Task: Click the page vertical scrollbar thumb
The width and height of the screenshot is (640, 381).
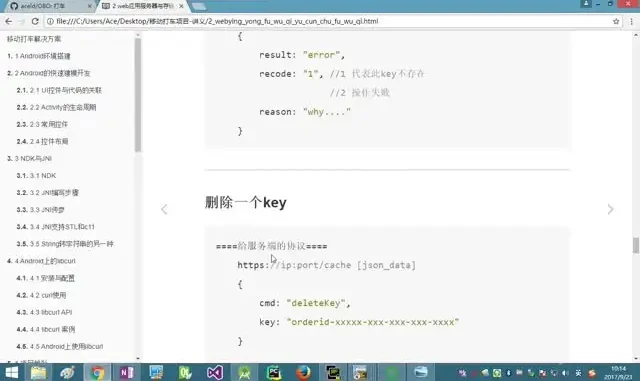Action: (636, 245)
